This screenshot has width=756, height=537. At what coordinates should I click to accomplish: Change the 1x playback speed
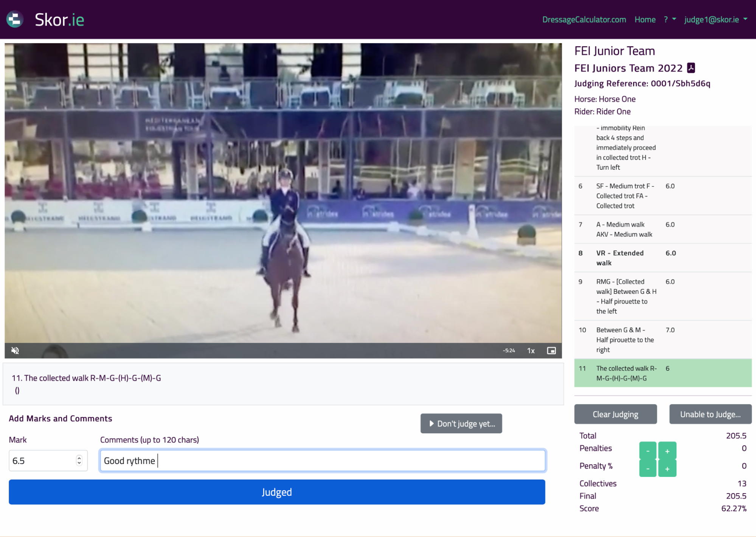(531, 351)
